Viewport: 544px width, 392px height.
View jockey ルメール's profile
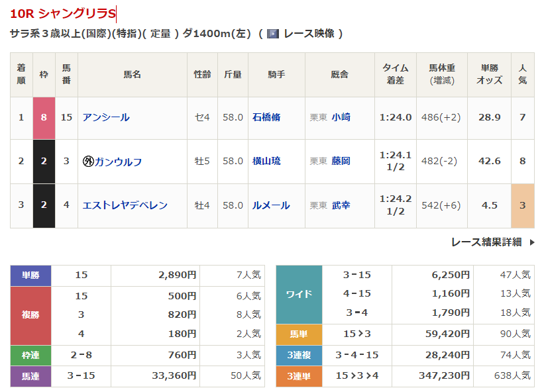[271, 205]
